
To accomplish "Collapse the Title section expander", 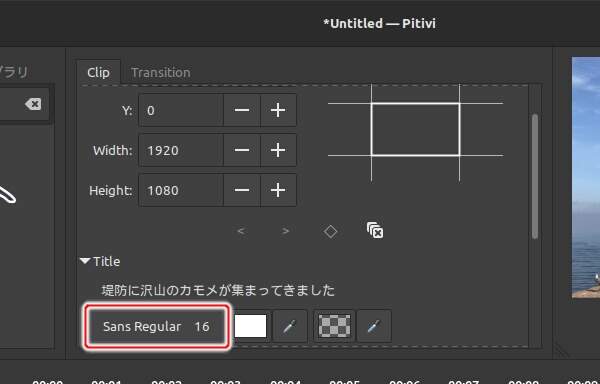I will point(85,261).
